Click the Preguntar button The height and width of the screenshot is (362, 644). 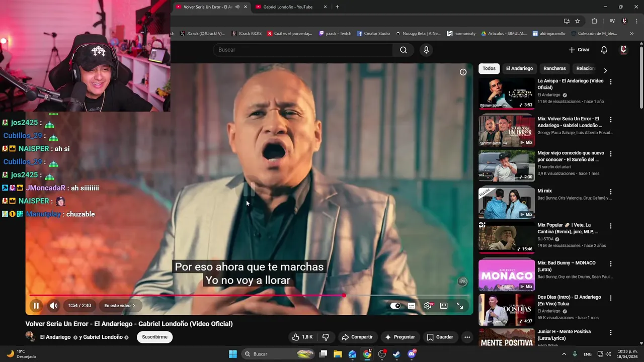(x=400, y=337)
